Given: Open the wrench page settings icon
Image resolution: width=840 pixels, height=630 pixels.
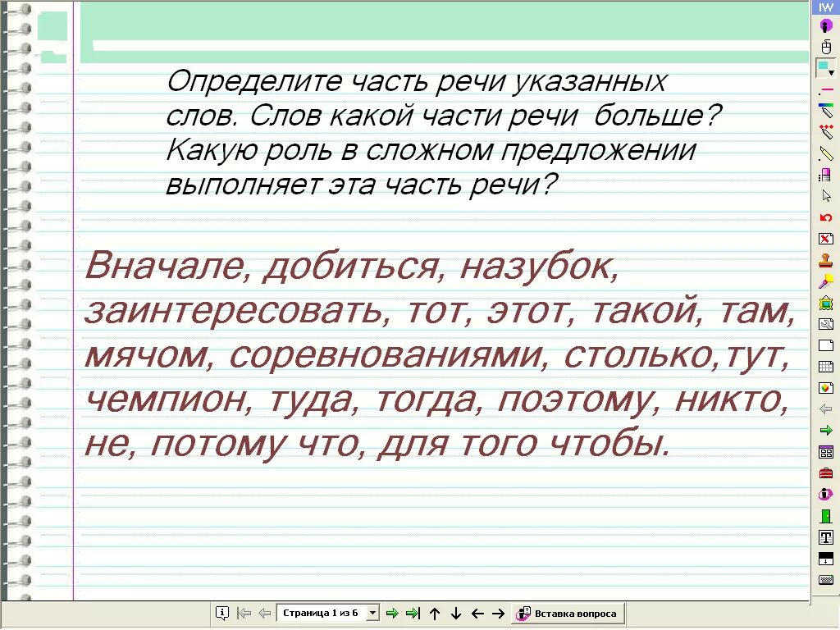Looking at the screenshot, I should point(825,324).
